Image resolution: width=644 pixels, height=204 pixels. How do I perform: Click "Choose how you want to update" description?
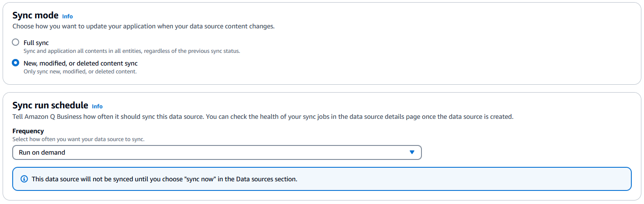point(143,26)
